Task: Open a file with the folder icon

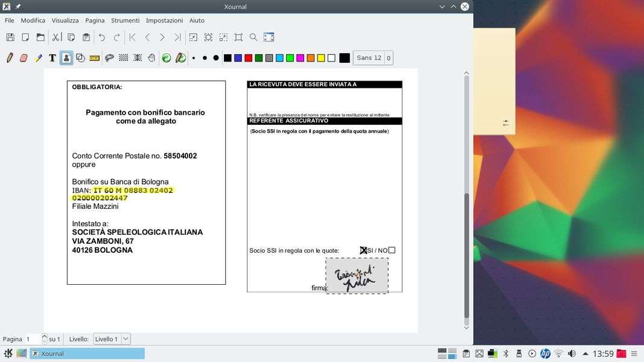Action: click(x=40, y=37)
